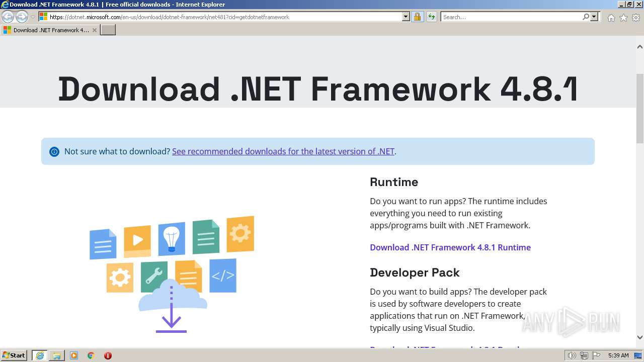Open the Windows Start menu

tap(14, 355)
